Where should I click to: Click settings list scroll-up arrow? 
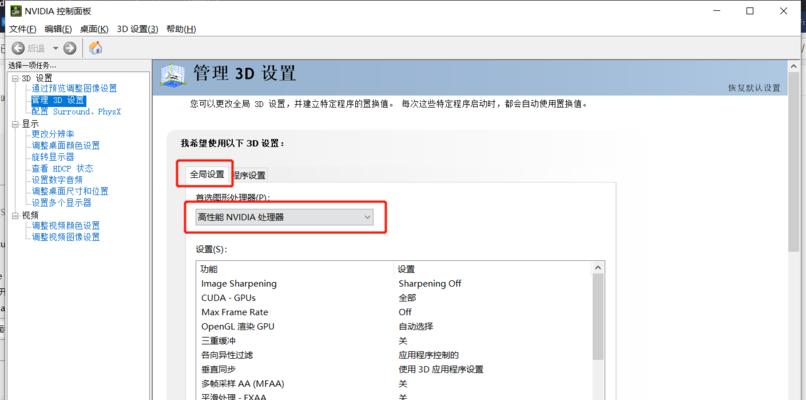click(x=598, y=268)
